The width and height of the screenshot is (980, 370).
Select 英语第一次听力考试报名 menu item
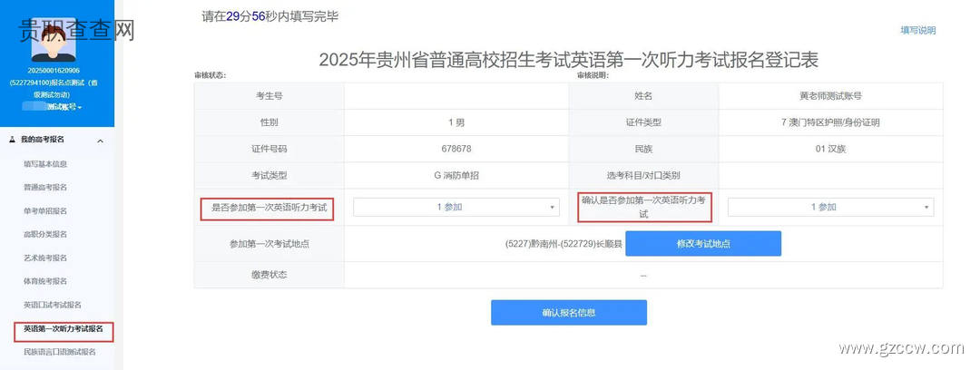pyautogui.click(x=64, y=329)
